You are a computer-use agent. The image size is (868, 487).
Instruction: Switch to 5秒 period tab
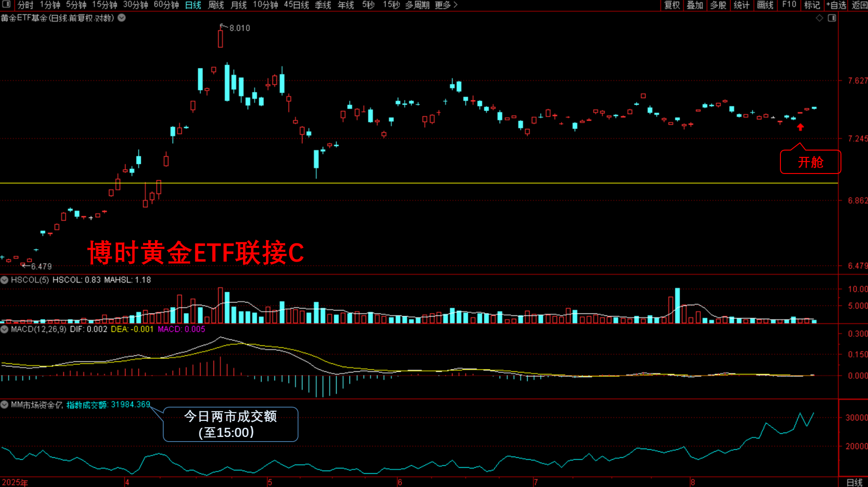click(368, 5)
